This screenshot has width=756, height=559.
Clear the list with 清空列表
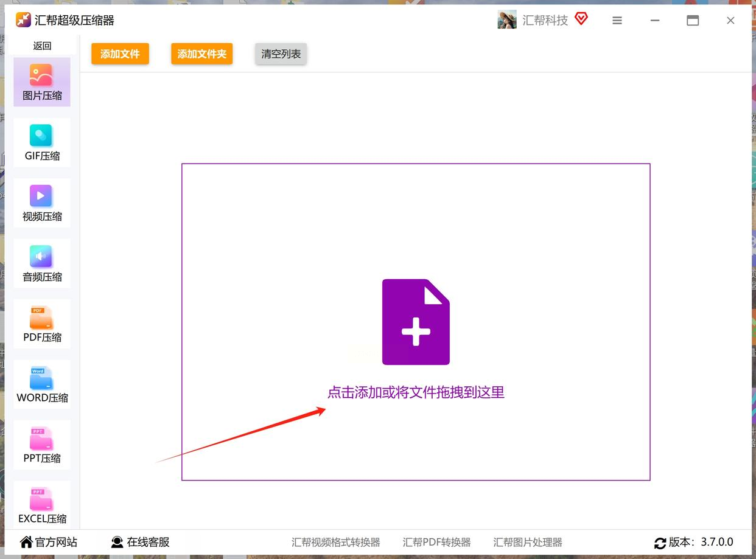tap(281, 54)
